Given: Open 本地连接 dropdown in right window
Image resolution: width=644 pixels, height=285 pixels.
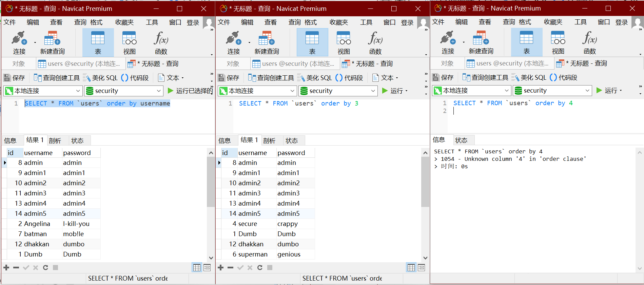Looking at the screenshot, I should click(x=472, y=91).
